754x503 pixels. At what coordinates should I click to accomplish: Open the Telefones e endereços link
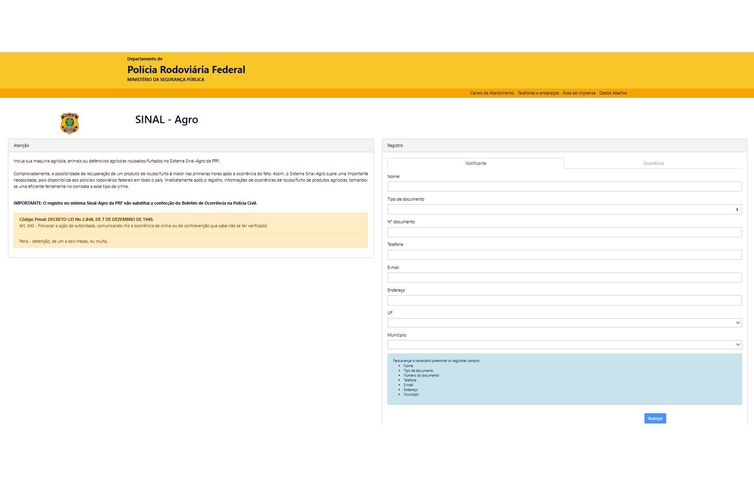tap(538, 93)
